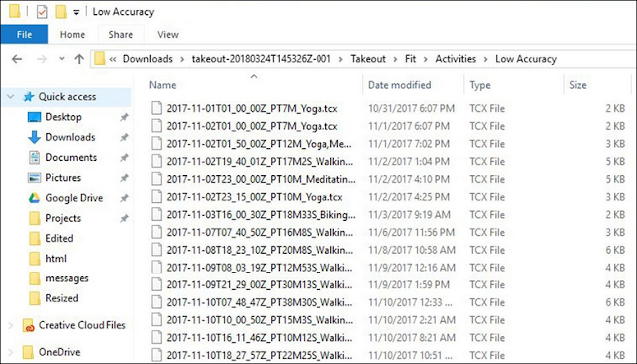Click the Fit breadcrumb segment
Screen dimensions: 637x364
[x=410, y=59]
